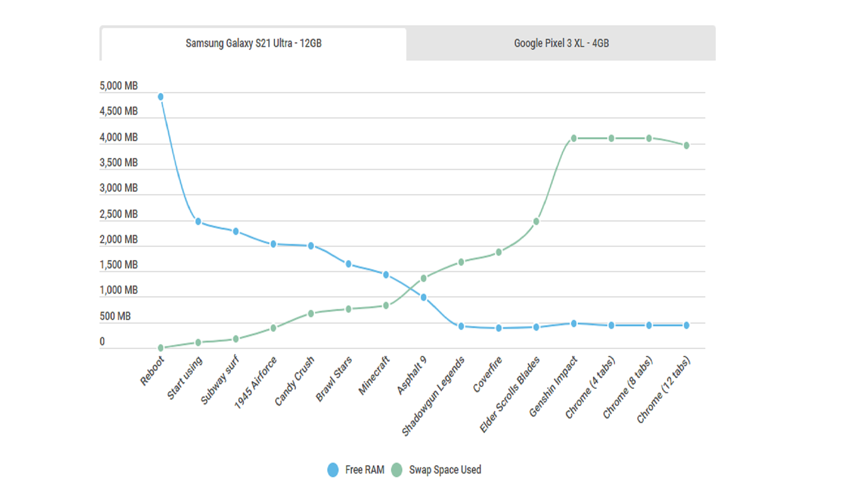Click Free RAM point at Candy Crush
Viewport: 868px width, 488px height.
tap(311, 246)
